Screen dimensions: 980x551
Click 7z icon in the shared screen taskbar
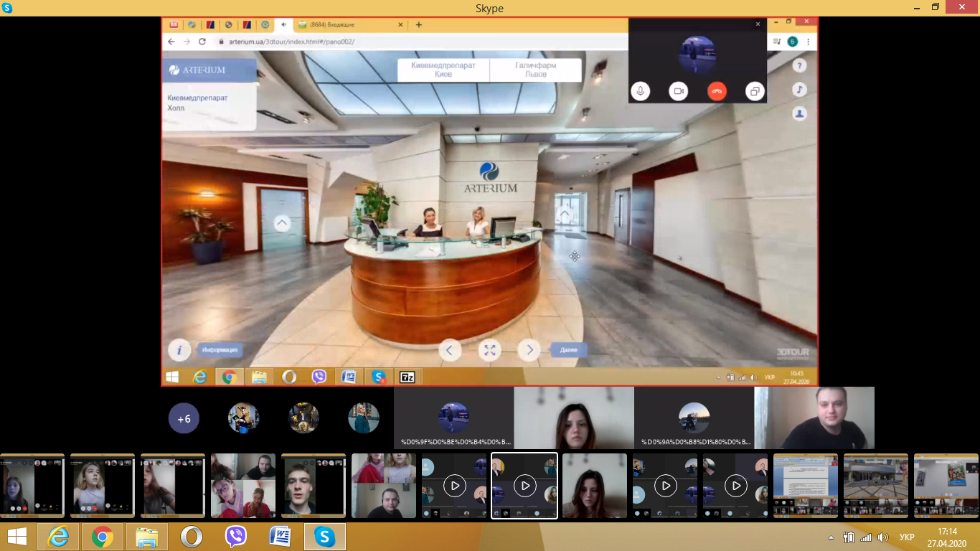pos(407,377)
